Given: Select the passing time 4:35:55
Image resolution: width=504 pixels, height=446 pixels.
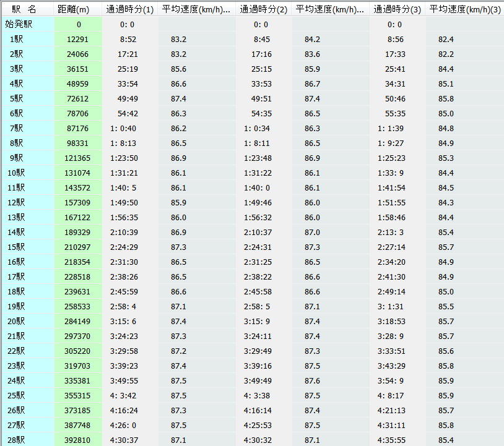Looking at the screenshot, I should (x=391, y=440).
